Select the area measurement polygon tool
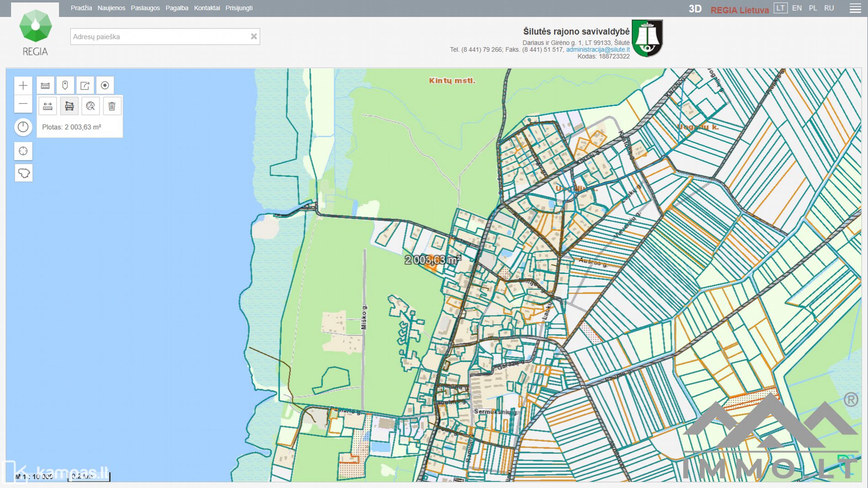This screenshot has width=868, height=488. pyautogui.click(x=69, y=106)
